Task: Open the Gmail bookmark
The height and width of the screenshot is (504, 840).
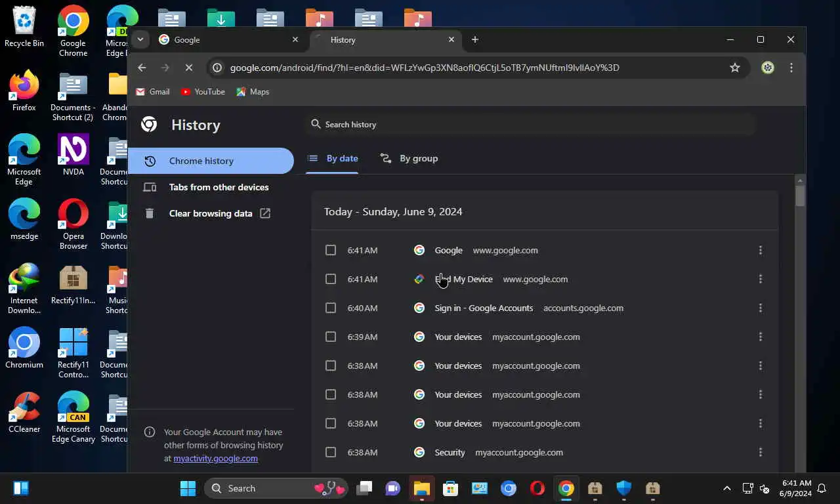Action: (x=152, y=92)
